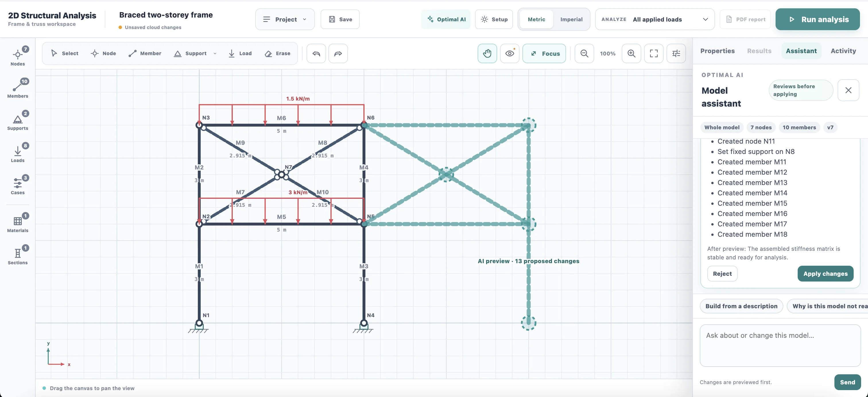
Task: Switch units to Imperial
Action: [x=571, y=19]
